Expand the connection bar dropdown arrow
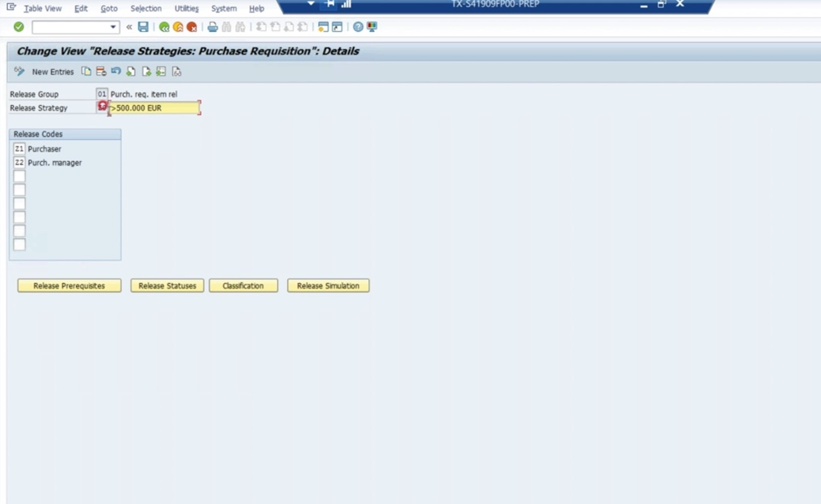Screen dimensions: 821x504 pyautogui.click(x=311, y=4)
